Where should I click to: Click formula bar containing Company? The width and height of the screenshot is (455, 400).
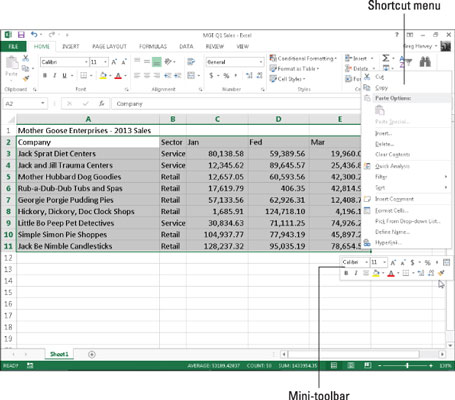[236, 104]
